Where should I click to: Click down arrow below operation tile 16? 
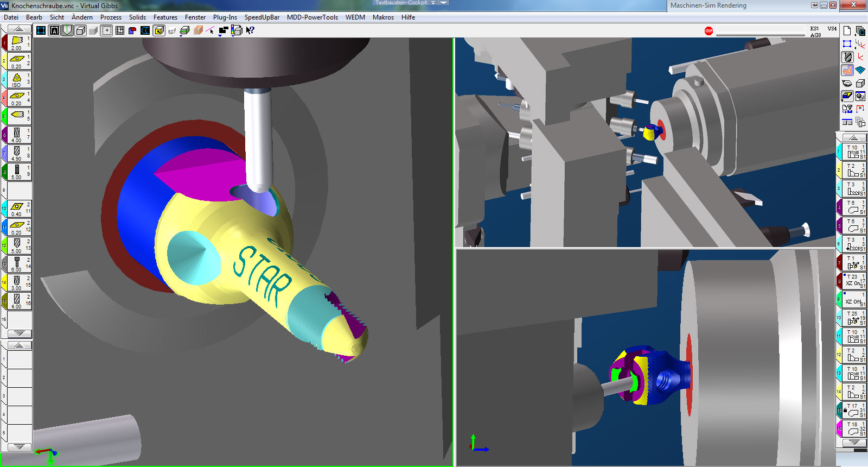pyautogui.click(x=854, y=443)
